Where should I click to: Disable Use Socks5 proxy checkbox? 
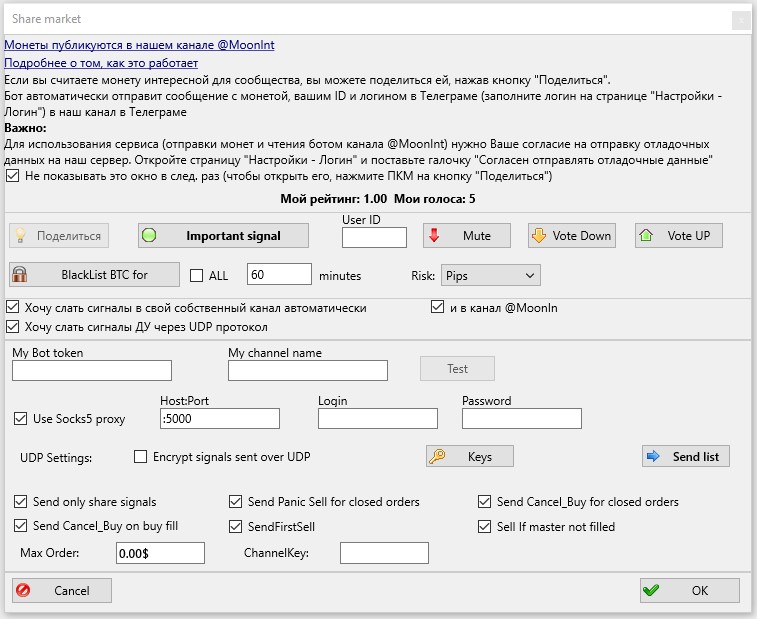pos(22,419)
